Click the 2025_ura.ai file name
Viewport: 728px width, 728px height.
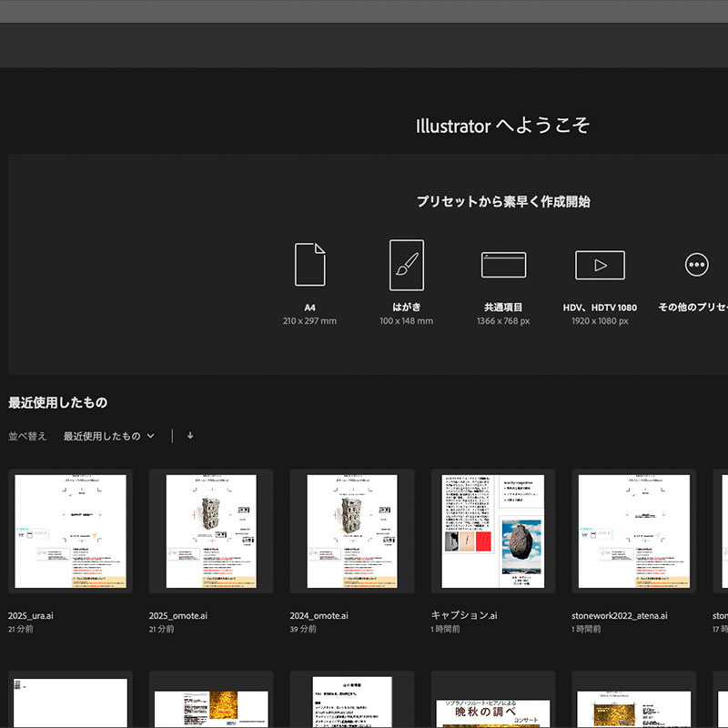[31, 615]
